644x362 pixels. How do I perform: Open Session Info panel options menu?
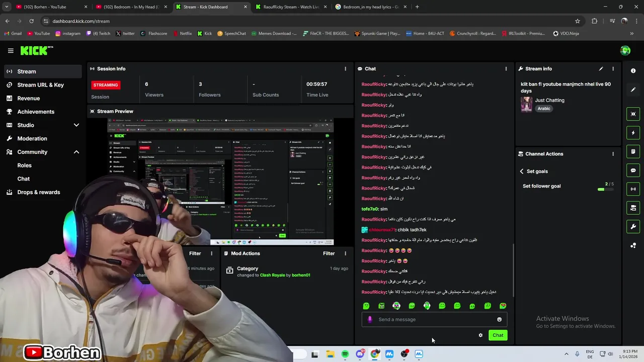345,69
